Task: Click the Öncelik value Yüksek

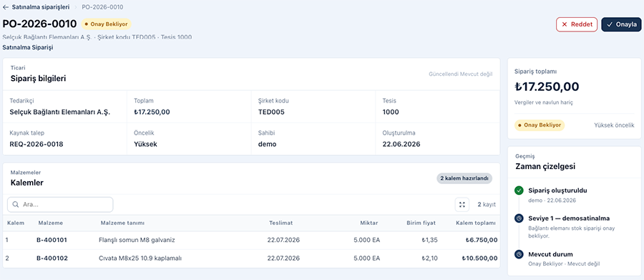Action: [x=145, y=144]
